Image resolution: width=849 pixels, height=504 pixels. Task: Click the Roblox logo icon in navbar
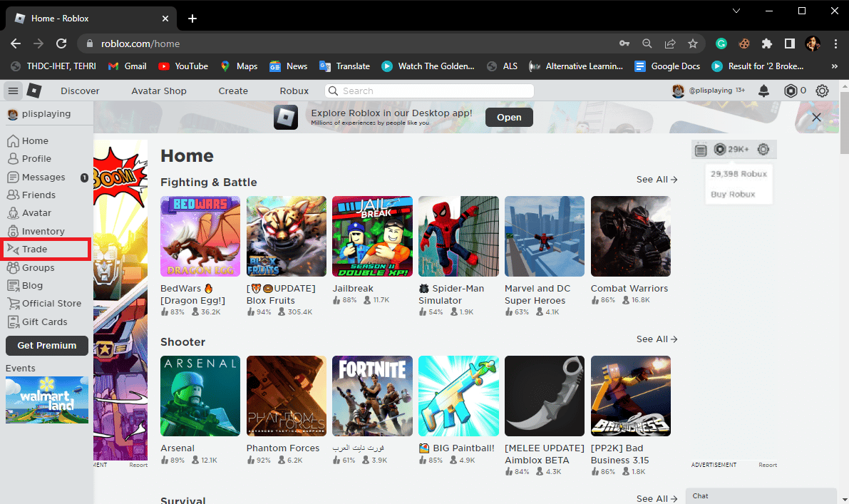click(34, 91)
